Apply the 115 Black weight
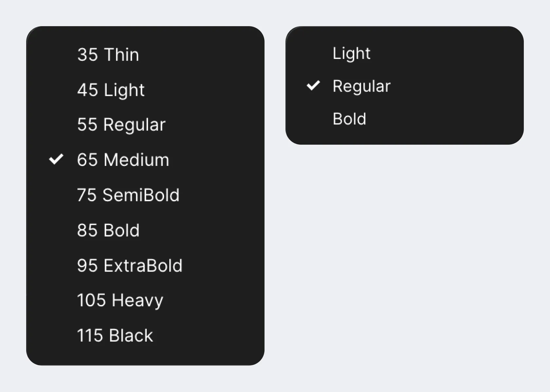Image resolution: width=550 pixels, height=392 pixels. pyautogui.click(x=115, y=335)
